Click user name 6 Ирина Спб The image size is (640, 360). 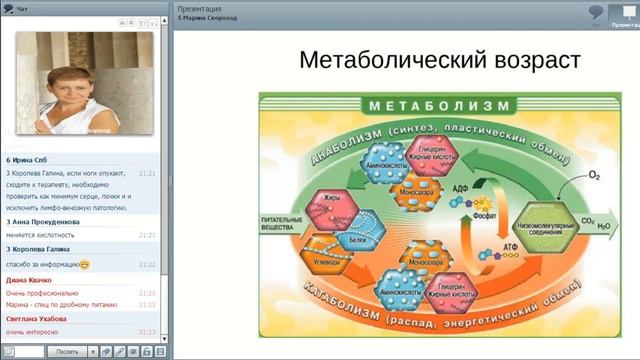(x=27, y=160)
